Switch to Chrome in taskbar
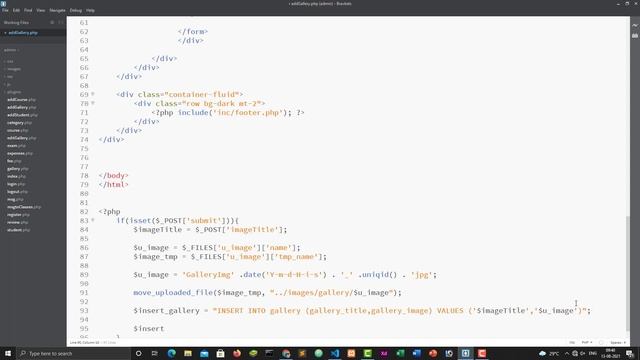The image size is (640, 360). pyautogui.click(x=286, y=353)
